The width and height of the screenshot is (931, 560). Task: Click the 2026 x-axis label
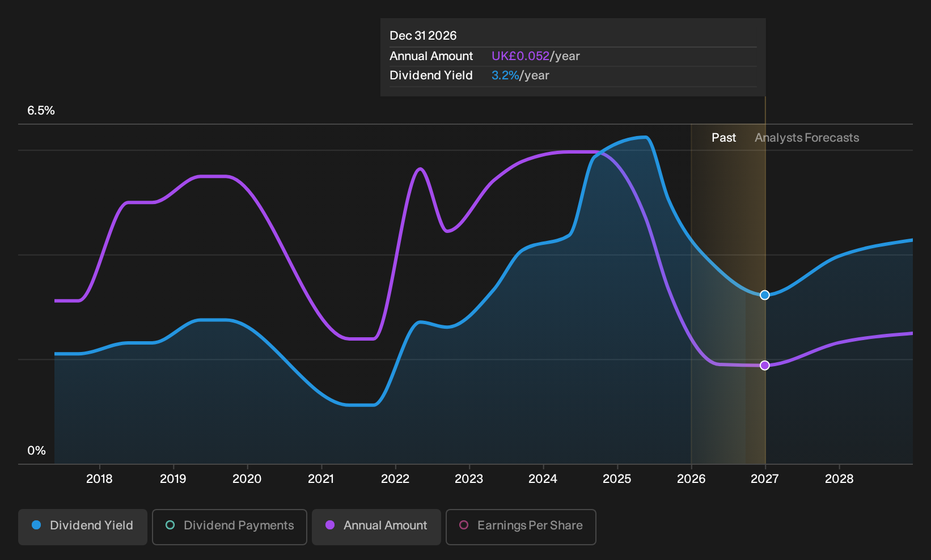(x=691, y=479)
